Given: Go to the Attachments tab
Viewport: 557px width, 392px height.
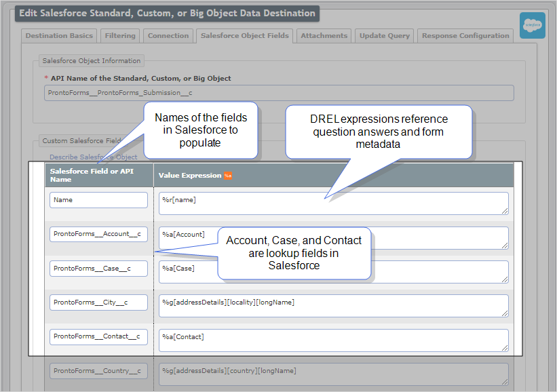Looking at the screenshot, I should pyautogui.click(x=324, y=35).
